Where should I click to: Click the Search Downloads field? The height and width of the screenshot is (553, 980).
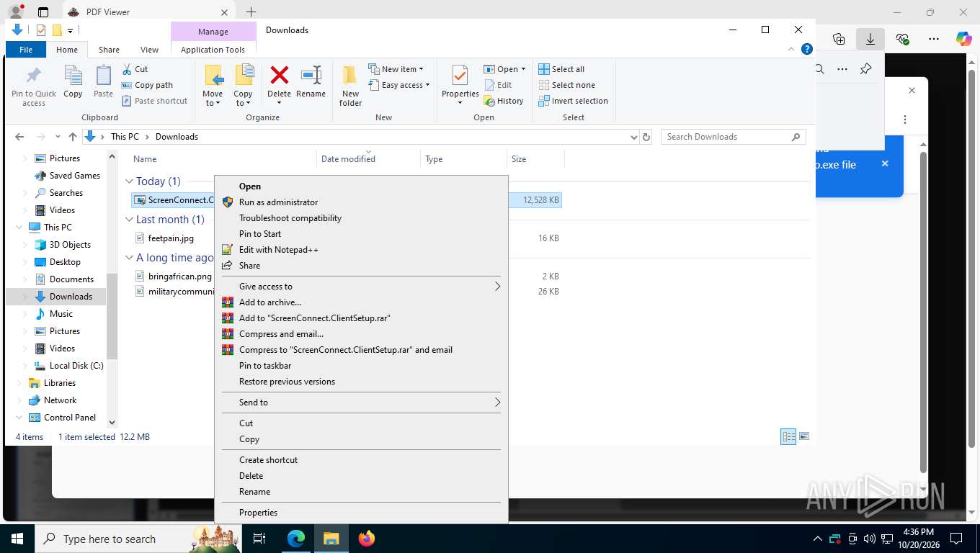(733, 137)
